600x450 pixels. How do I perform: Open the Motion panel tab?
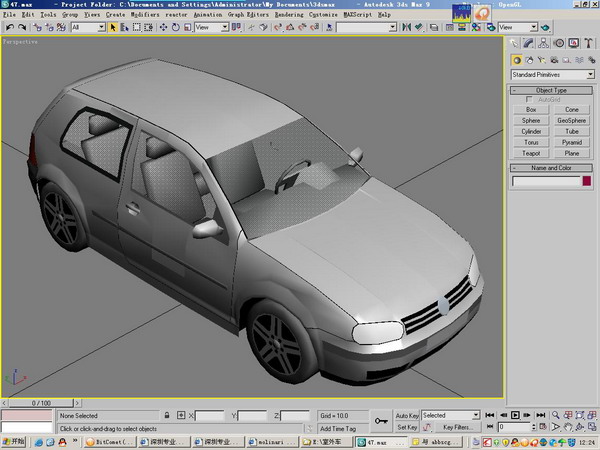coord(558,43)
